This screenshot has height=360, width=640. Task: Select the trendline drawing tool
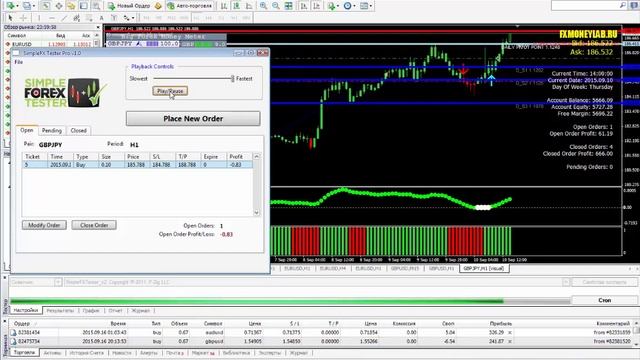(x=64, y=18)
